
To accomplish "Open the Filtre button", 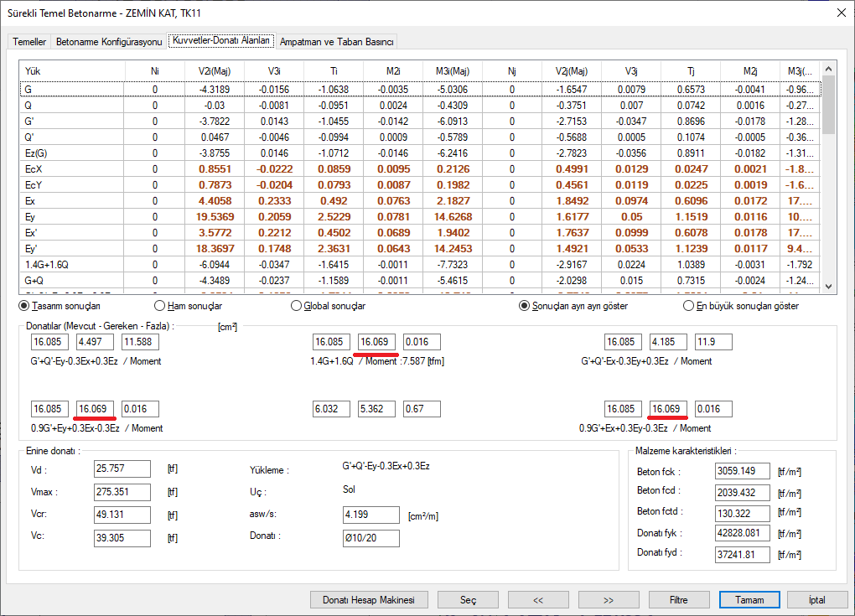I will pos(679,599).
